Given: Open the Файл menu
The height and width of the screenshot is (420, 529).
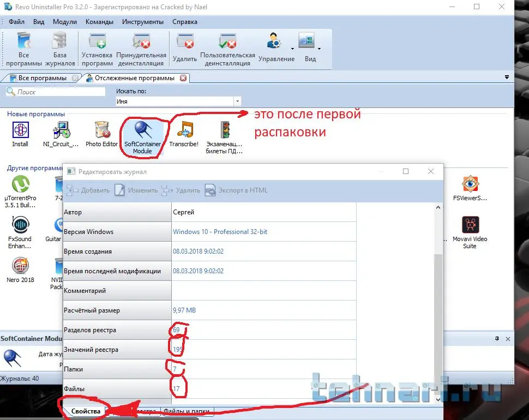Looking at the screenshot, I should pyautogui.click(x=16, y=22).
